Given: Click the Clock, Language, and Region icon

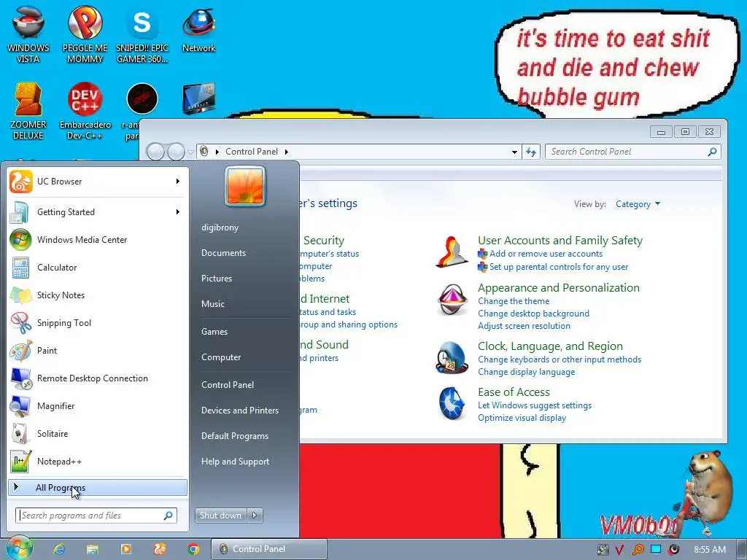Looking at the screenshot, I should pyautogui.click(x=452, y=358).
